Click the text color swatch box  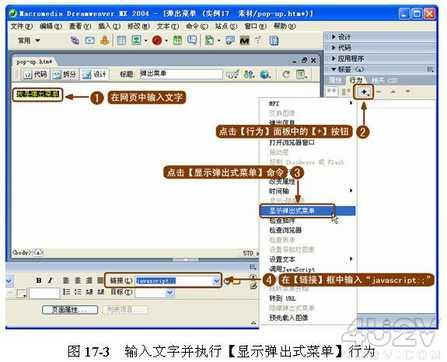pyautogui.click(x=21, y=293)
